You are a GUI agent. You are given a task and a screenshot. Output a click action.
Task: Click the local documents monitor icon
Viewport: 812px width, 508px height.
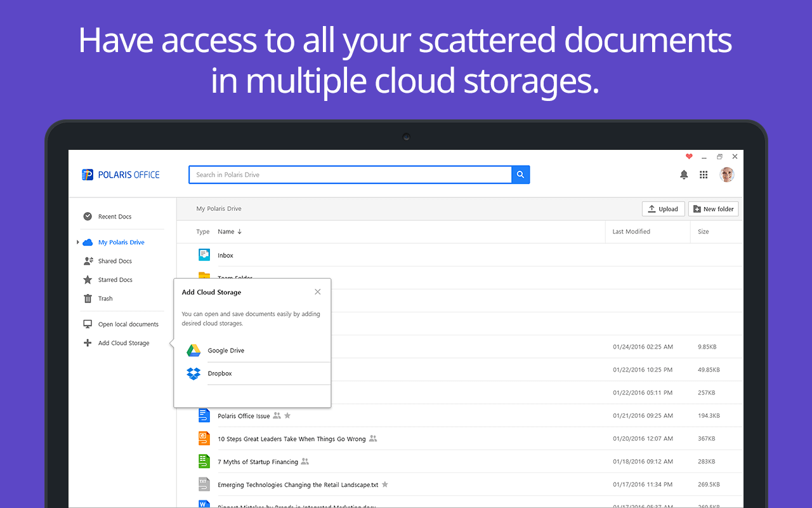pyautogui.click(x=88, y=324)
